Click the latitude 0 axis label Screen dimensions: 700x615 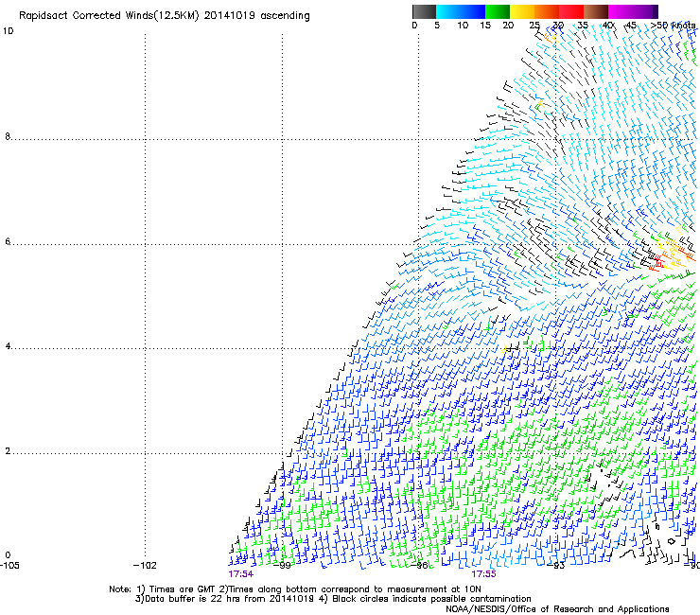tap(8, 555)
